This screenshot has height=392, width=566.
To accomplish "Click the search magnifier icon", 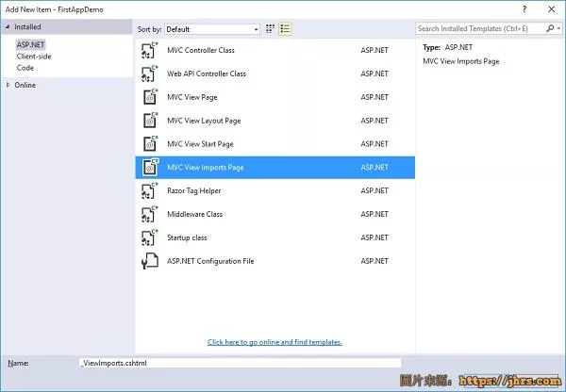I will click(x=550, y=28).
